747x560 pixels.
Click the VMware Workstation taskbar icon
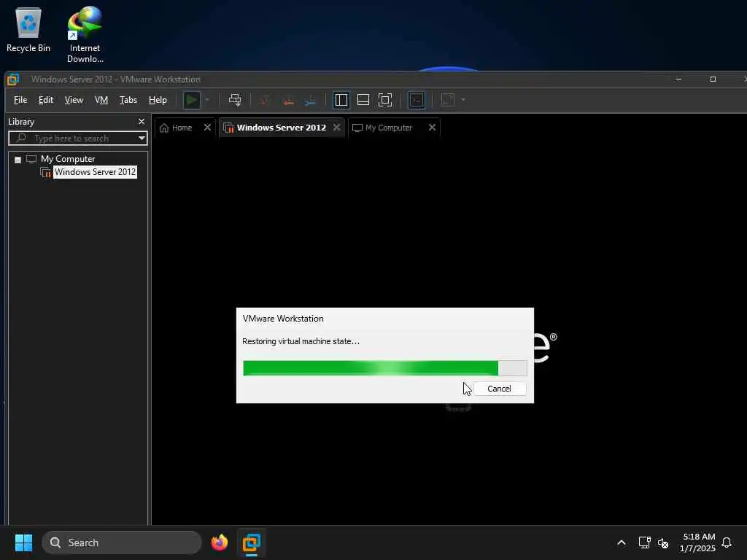point(252,542)
